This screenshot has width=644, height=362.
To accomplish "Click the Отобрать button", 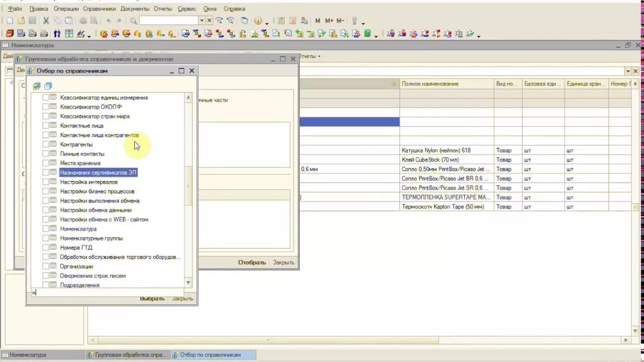I will [252, 262].
